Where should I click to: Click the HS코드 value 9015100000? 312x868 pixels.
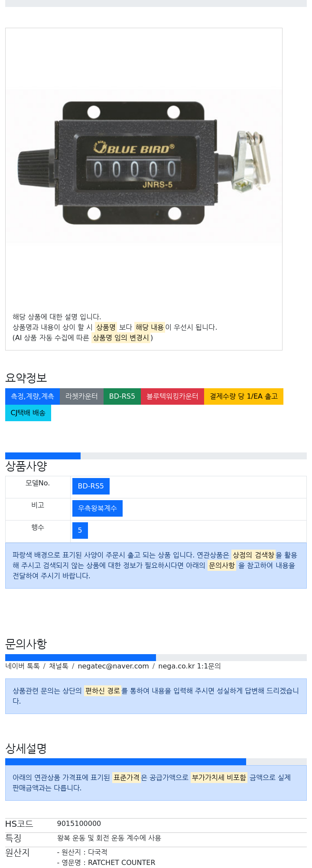[79, 824]
